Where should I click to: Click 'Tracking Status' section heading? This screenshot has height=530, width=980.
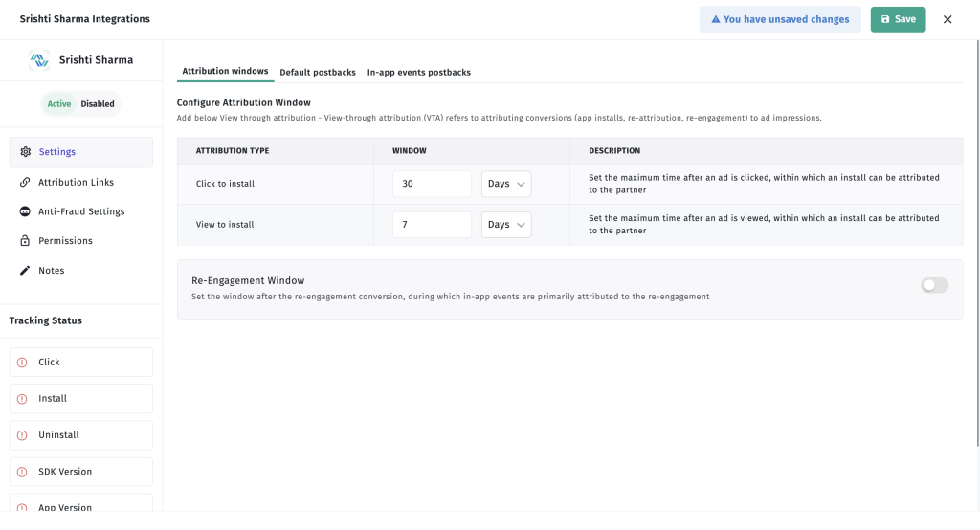coord(46,320)
